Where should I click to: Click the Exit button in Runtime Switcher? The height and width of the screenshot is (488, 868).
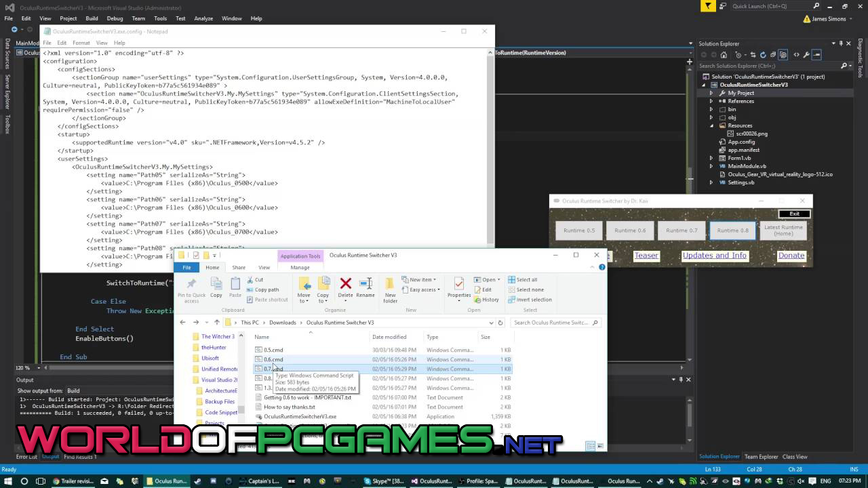pos(794,213)
